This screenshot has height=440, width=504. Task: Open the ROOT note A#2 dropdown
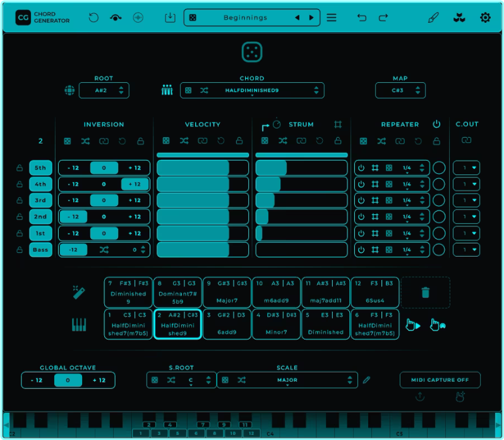[x=104, y=90]
